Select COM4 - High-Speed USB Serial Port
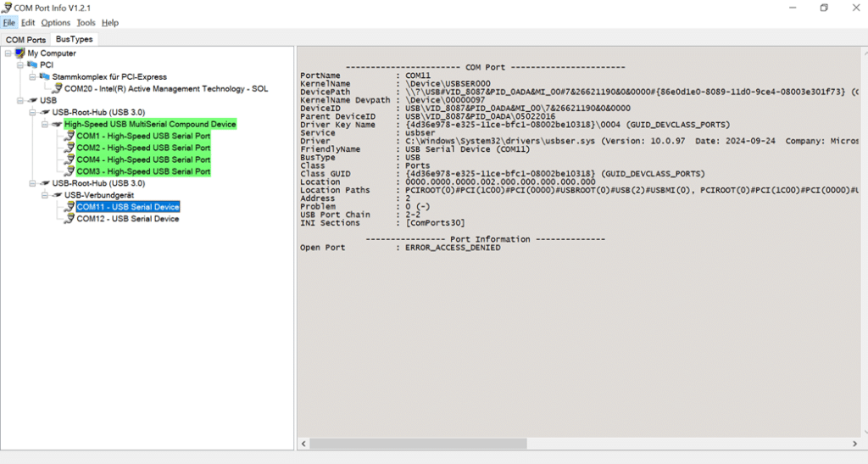 point(143,159)
